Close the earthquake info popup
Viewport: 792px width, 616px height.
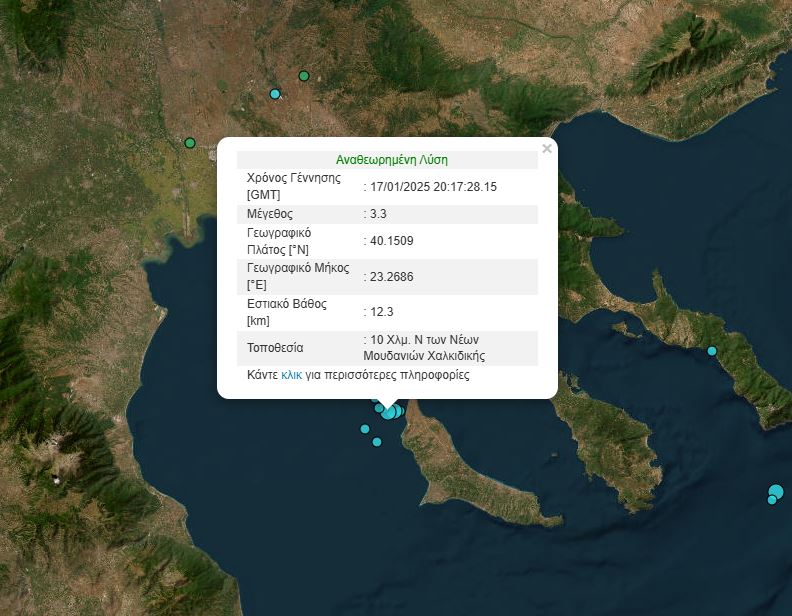point(546,149)
